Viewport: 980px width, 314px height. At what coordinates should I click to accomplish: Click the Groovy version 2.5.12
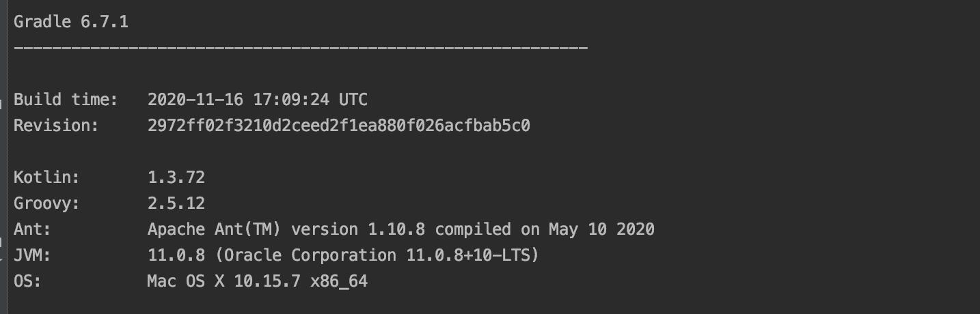point(176,203)
